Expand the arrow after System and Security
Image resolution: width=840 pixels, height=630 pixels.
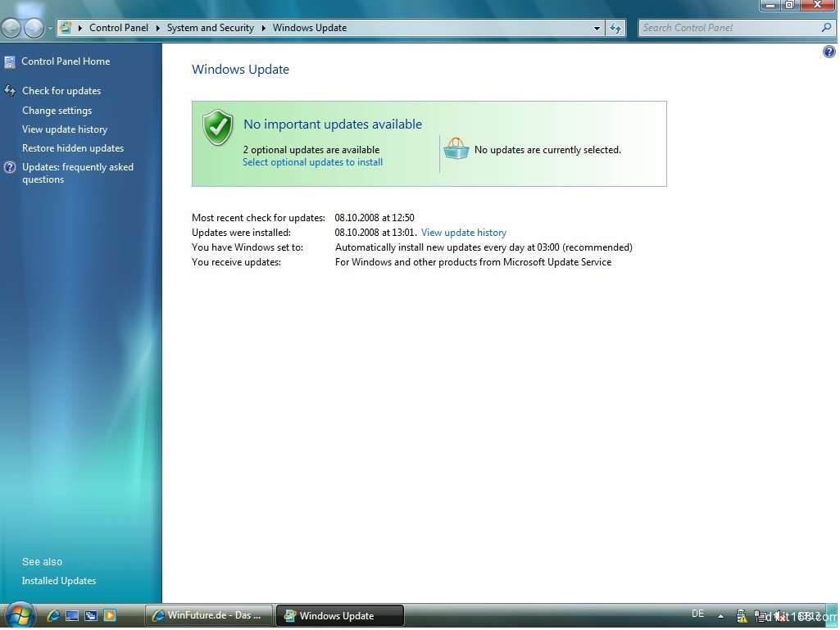(264, 28)
